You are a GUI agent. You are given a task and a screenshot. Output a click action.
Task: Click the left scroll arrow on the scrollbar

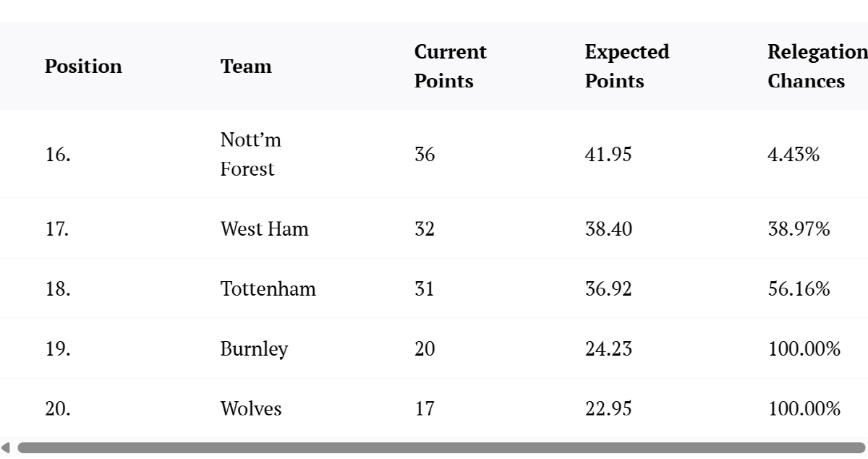6,448
